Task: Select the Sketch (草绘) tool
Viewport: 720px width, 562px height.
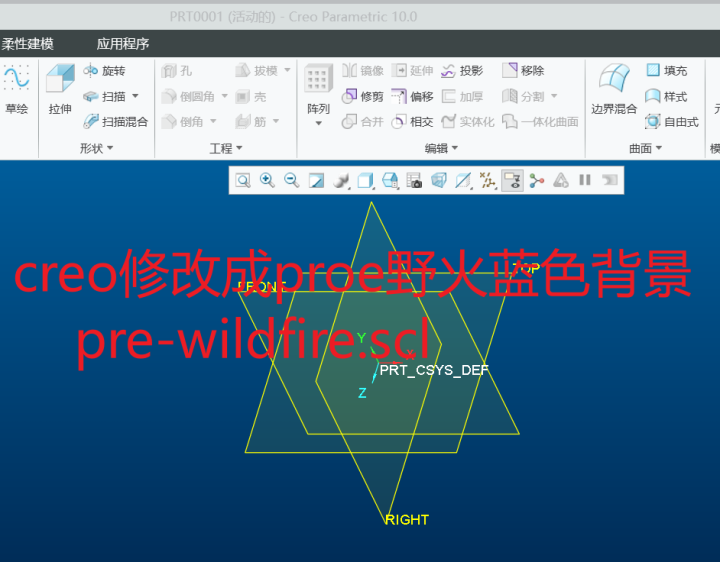Action: coord(16,90)
